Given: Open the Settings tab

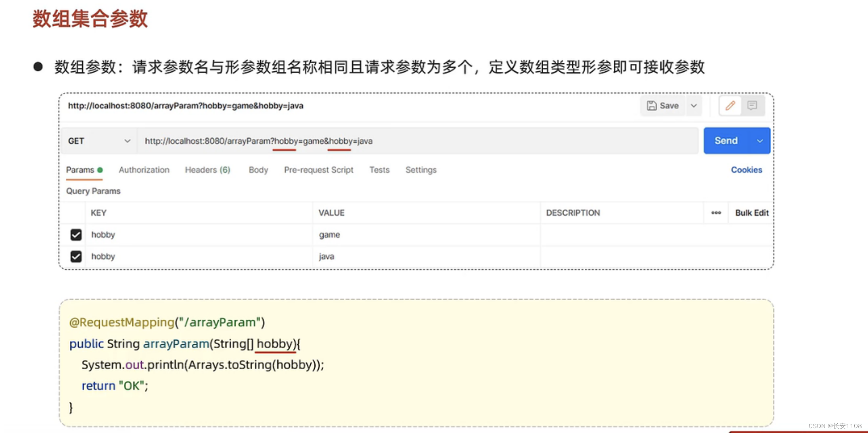Looking at the screenshot, I should tap(421, 170).
